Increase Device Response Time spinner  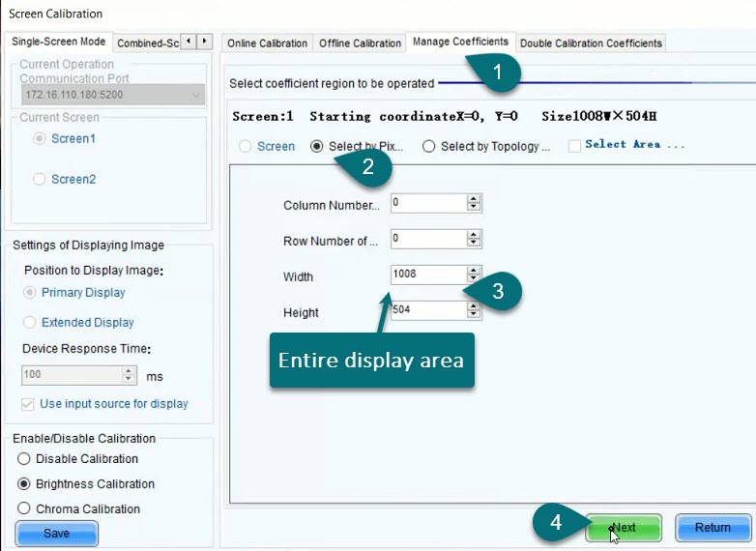[x=130, y=370]
